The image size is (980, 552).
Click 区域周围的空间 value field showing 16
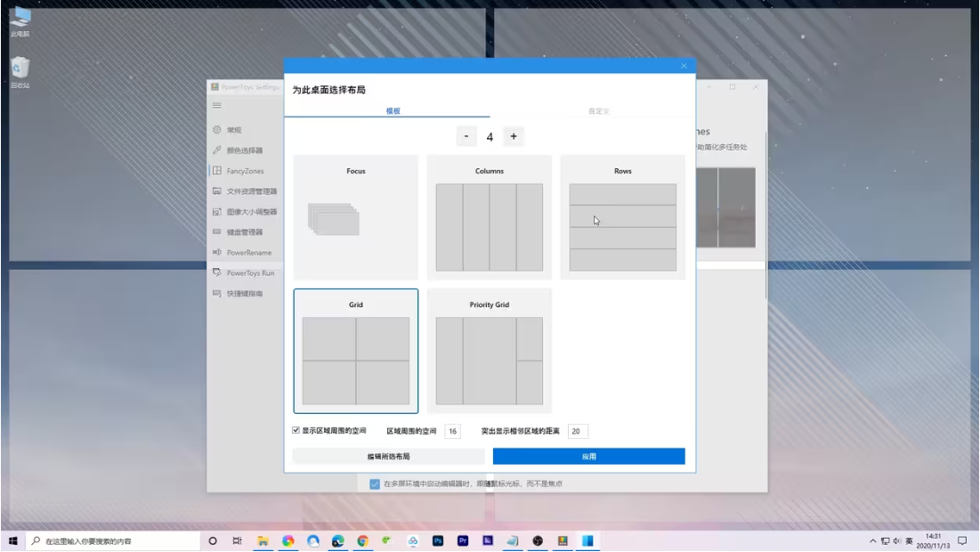(x=452, y=431)
